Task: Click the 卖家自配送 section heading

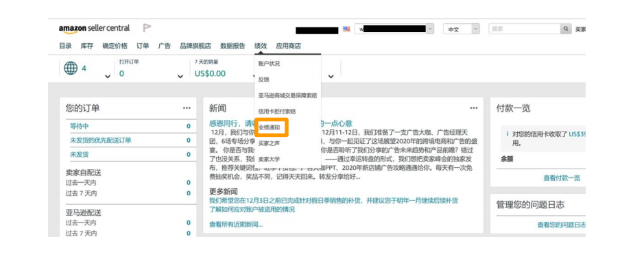Action: click(84, 173)
